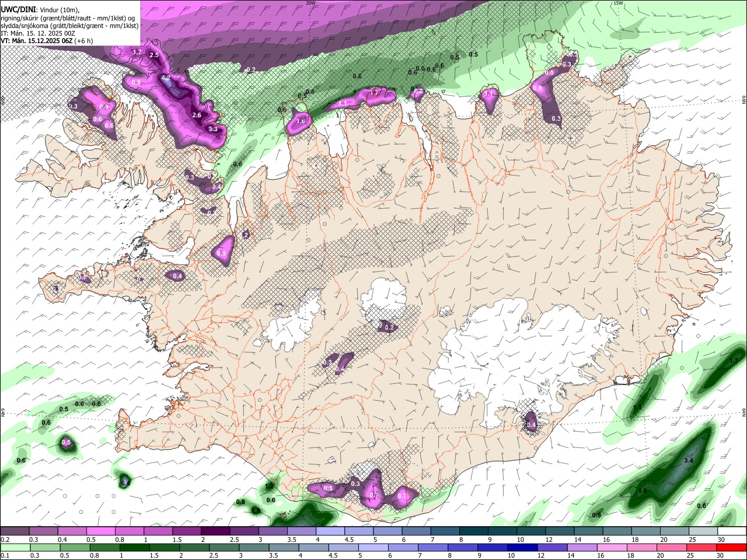Click the '0.2' label starting the snow scale
Viewport: 747px width, 560px height.
(5, 540)
